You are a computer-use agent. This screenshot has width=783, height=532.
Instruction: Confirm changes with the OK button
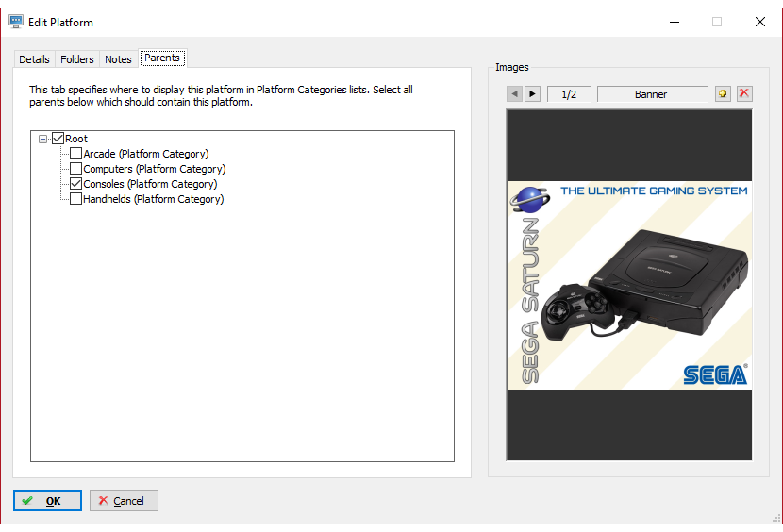tap(47, 501)
